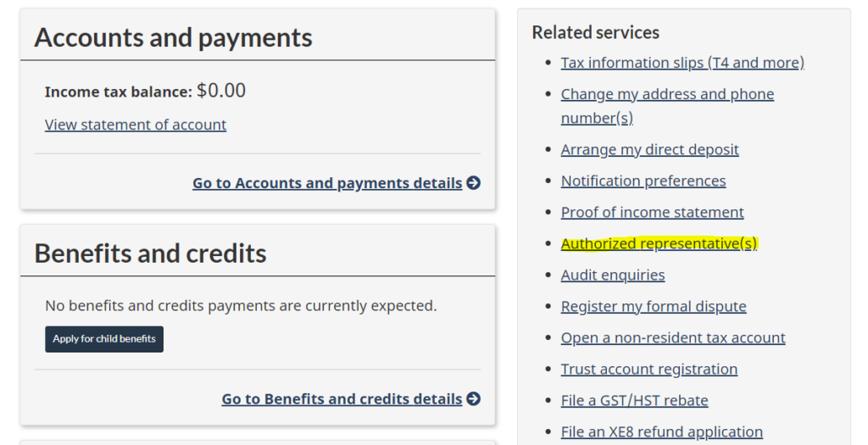868x445 pixels.
Task: Go to Benefits and credits details
Action: [342, 399]
